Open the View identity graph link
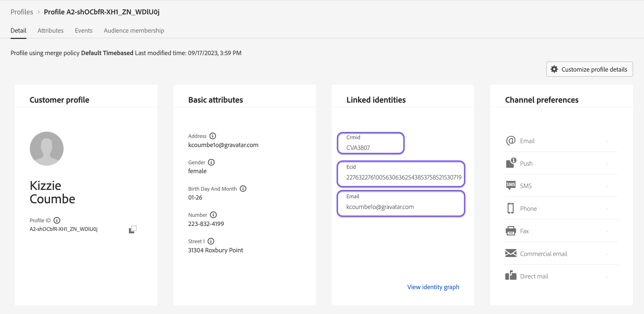Screen dimensions: 644x314 coord(433,287)
